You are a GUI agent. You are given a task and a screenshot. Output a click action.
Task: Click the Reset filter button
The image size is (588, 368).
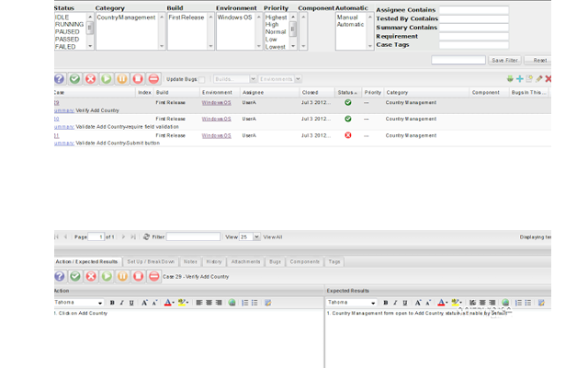coord(540,61)
